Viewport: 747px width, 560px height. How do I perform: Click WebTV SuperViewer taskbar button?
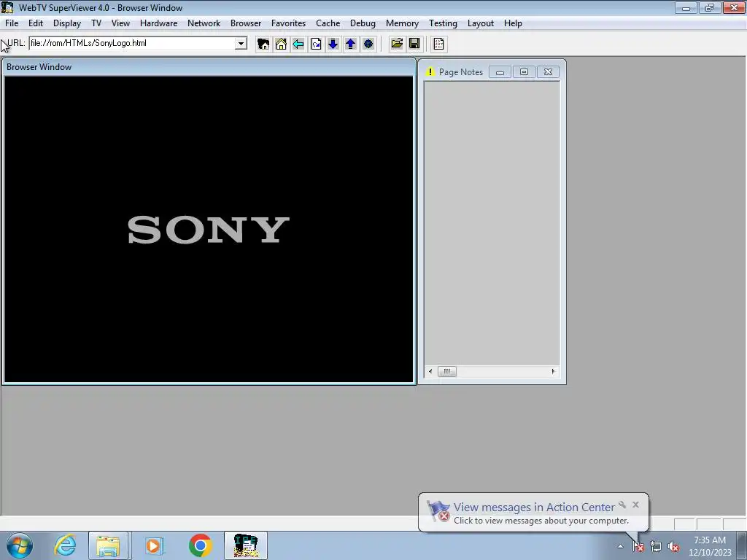[x=246, y=545]
